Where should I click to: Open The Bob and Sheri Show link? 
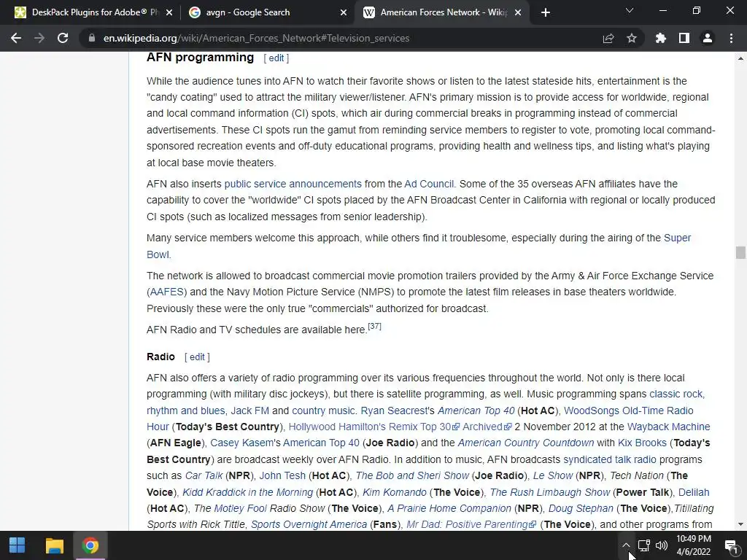click(x=412, y=475)
